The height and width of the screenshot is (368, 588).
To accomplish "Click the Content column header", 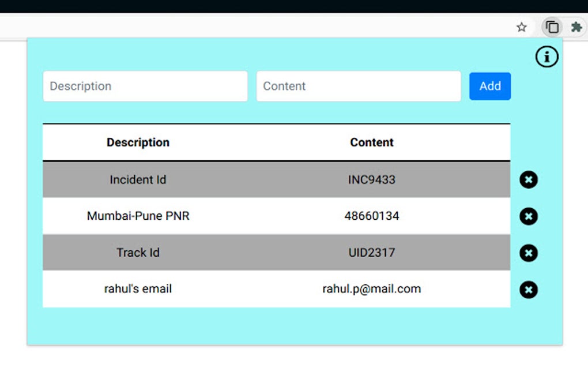I will (x=372, y=142).
